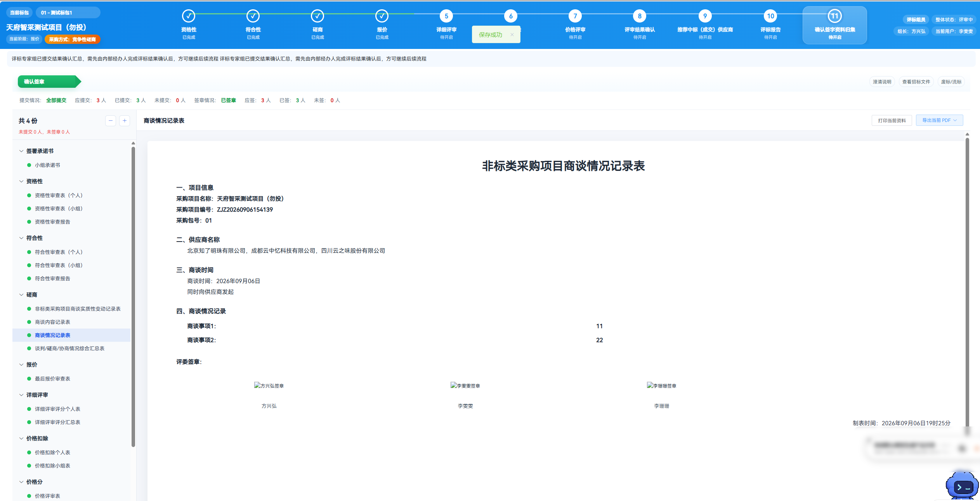Click the step 11 确认签字资料归集 circle
This screenshot has width=980, height=501.
tap(835, 16)
